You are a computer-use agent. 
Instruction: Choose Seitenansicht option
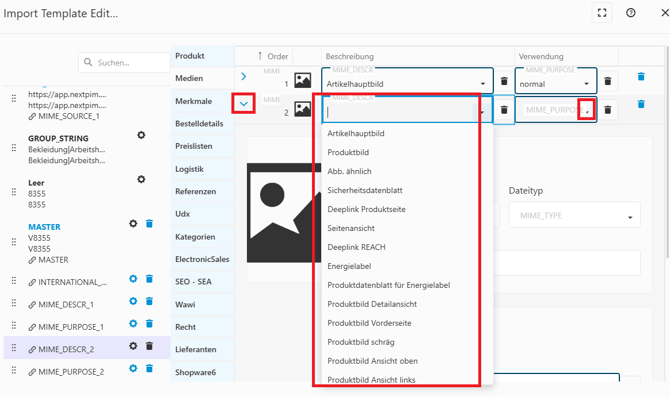[x=407, y=228]
